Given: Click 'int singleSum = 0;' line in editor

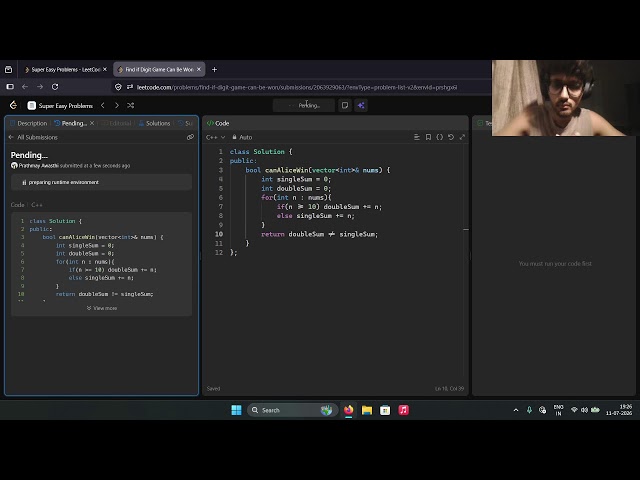Looking at the screenshot, I should [296, 179].
